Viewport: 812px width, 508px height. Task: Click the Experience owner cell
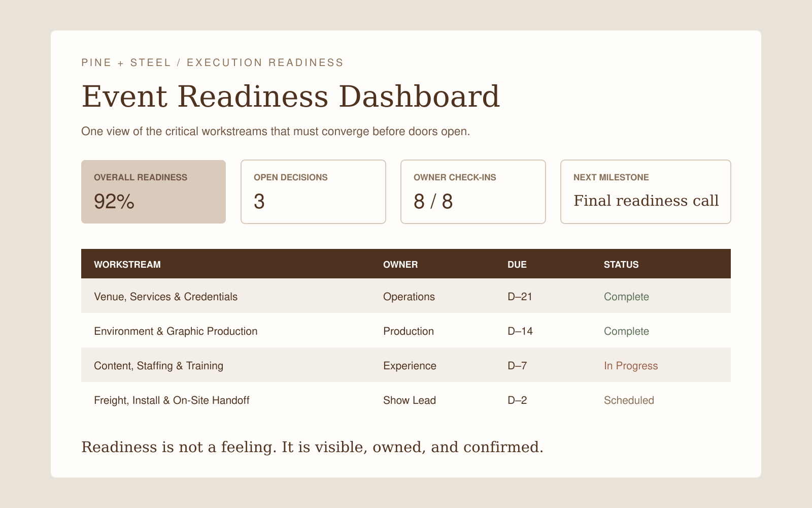coord(410,366)
